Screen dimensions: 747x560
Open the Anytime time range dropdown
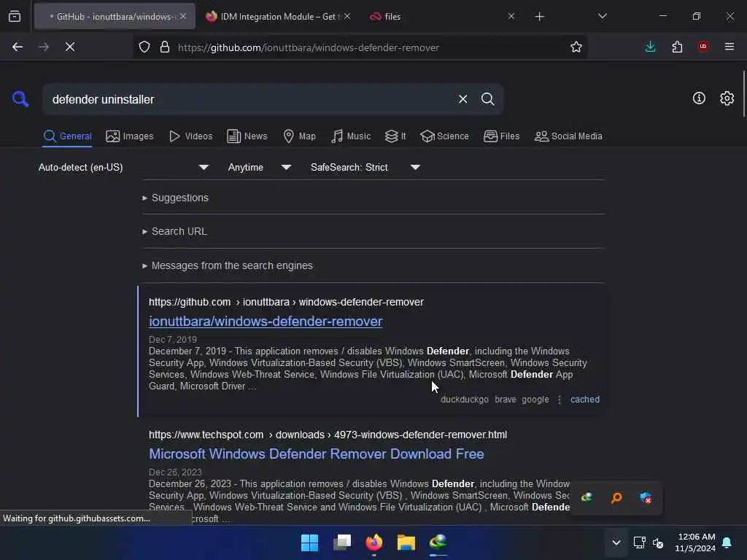pos(259,167)
